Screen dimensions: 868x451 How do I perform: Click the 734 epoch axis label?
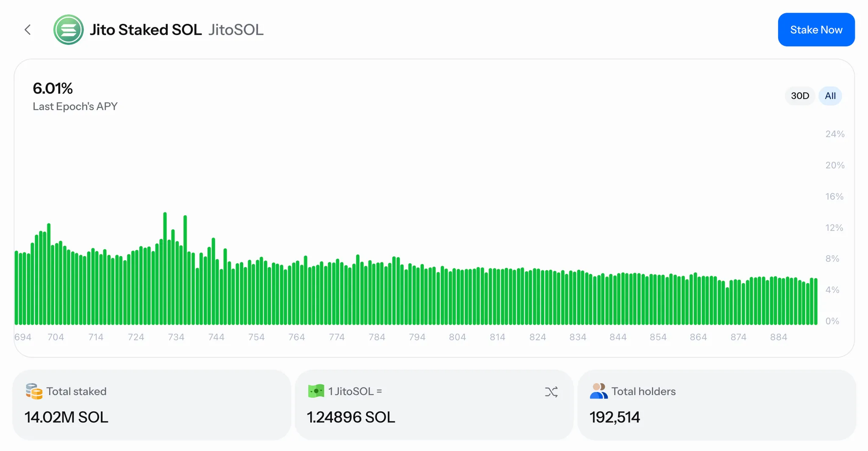pos(176,337)
